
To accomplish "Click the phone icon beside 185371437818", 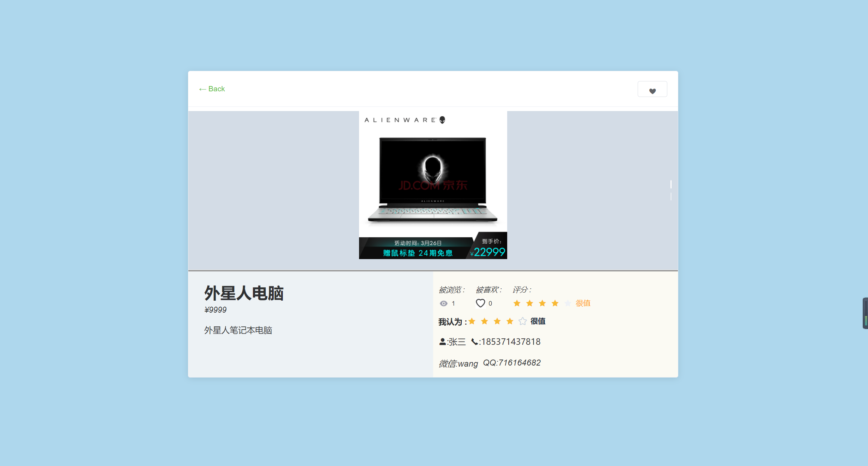I will [x=475, y=342].
